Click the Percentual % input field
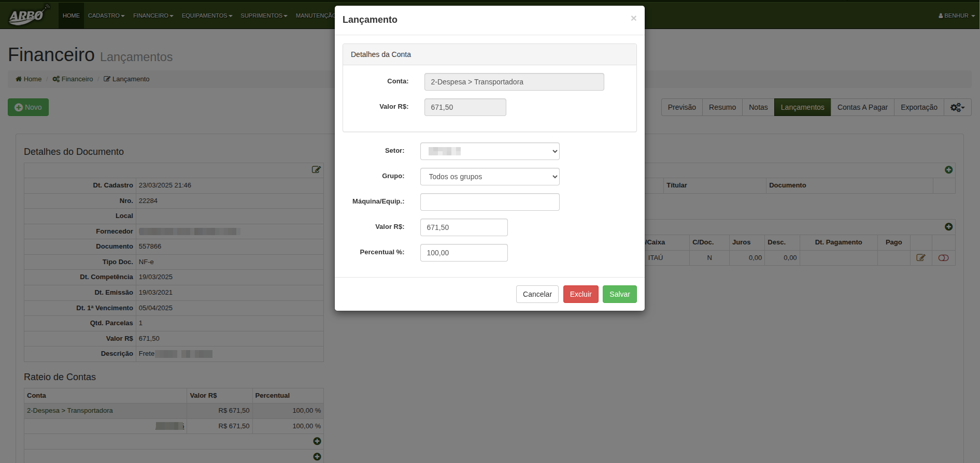The width and height of the screenshot is (980, 463). 463,253
